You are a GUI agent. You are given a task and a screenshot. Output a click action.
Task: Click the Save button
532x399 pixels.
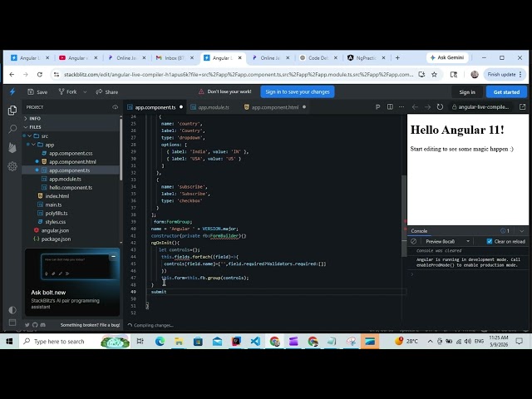37,92
